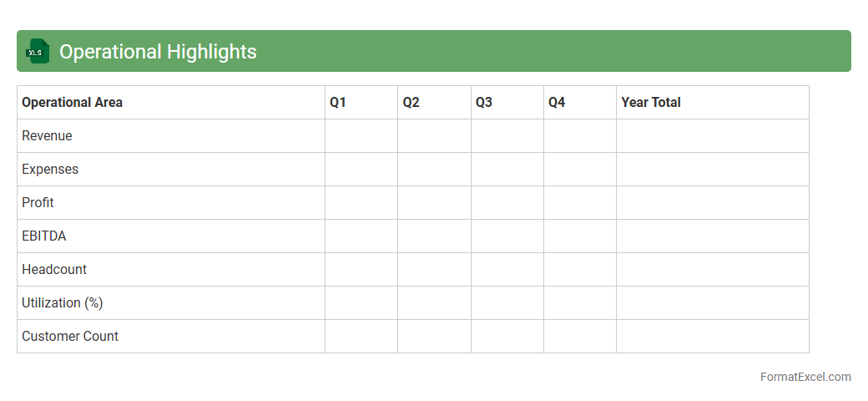Click the Customer Count Q4 cell
The image size is (868, 401).
point(580,337)
